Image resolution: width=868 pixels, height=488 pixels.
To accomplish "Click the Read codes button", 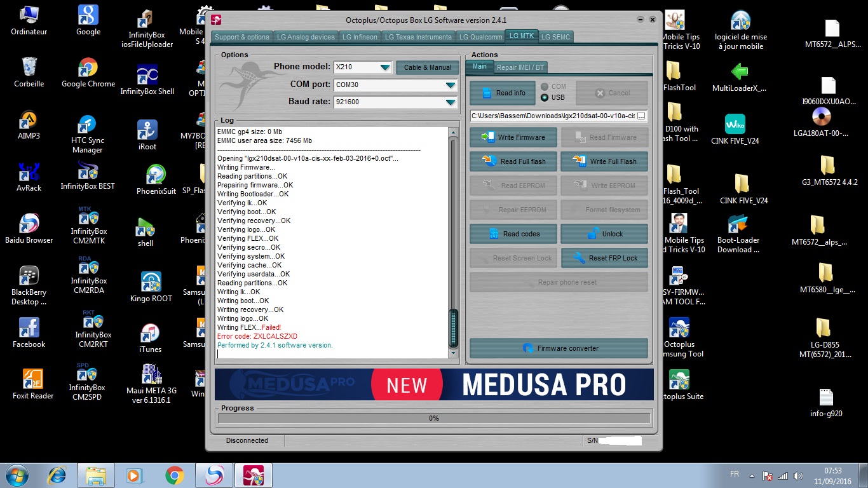I will [513, 234].
